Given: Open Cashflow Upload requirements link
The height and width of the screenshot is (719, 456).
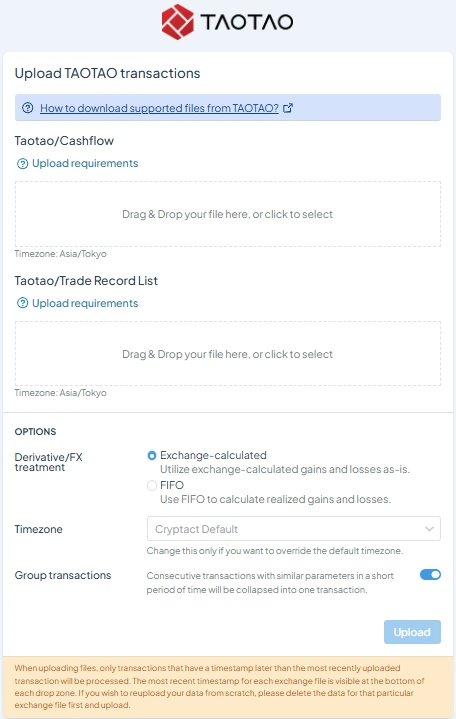Looking at the screenshot, I should 85,163.
